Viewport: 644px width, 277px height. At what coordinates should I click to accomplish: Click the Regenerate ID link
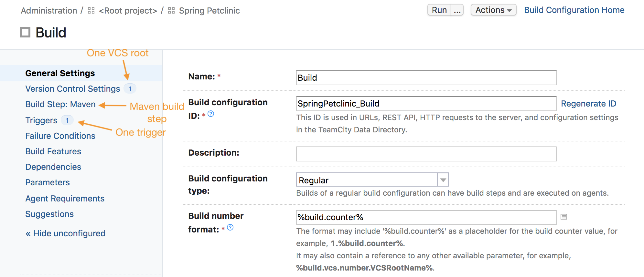(588, 104)
